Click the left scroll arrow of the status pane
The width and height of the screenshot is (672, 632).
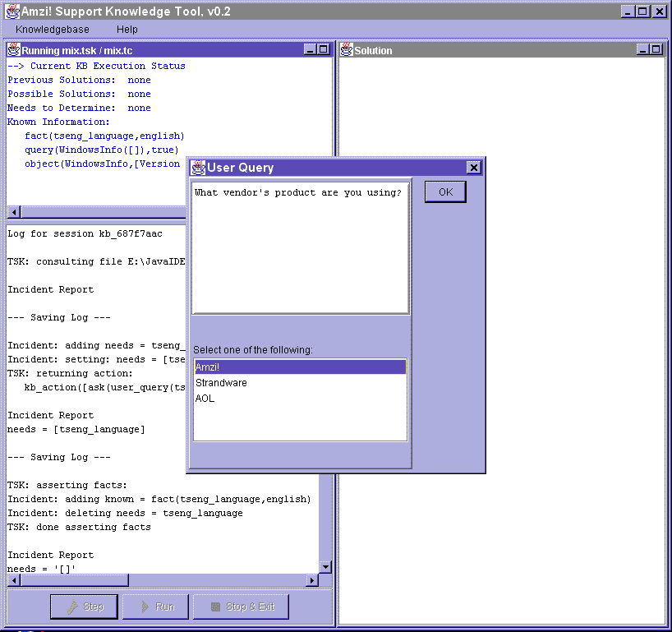14,212
